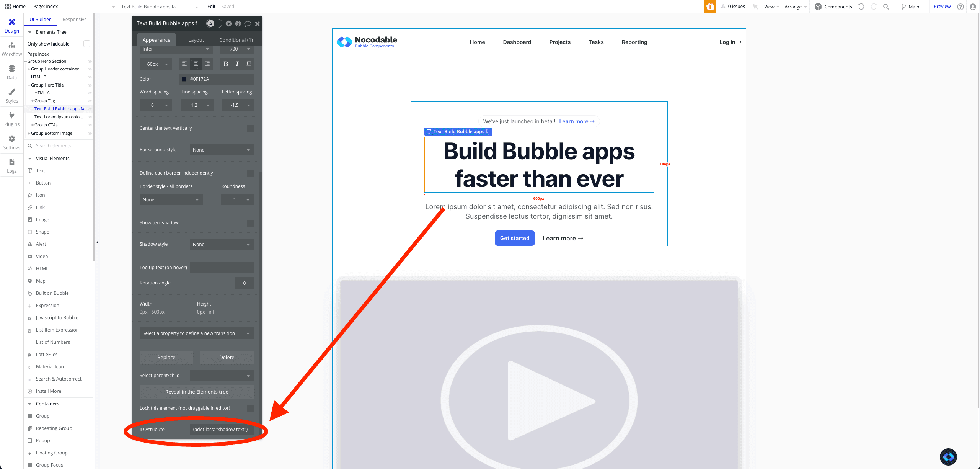Enable Show text shadow checkbox
Image resolution: width=980 pixels, height=469 pixels.
tap(251, 223)
